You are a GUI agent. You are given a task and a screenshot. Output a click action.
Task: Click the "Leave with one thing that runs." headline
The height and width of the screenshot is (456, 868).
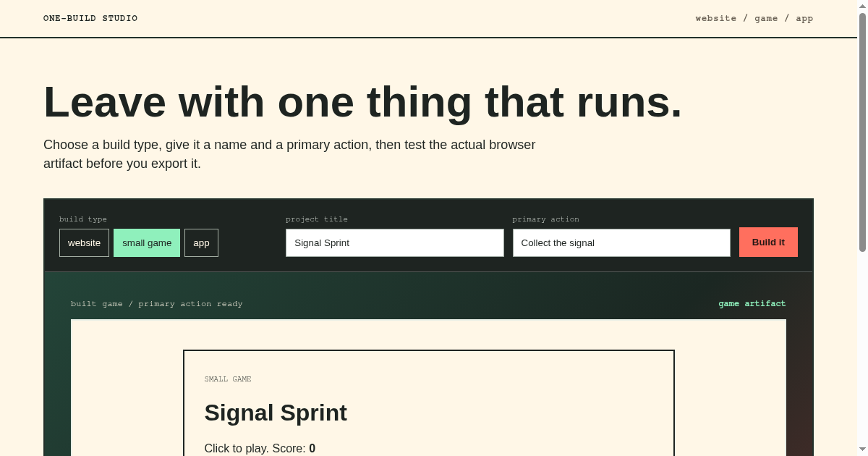pos(363,101)
